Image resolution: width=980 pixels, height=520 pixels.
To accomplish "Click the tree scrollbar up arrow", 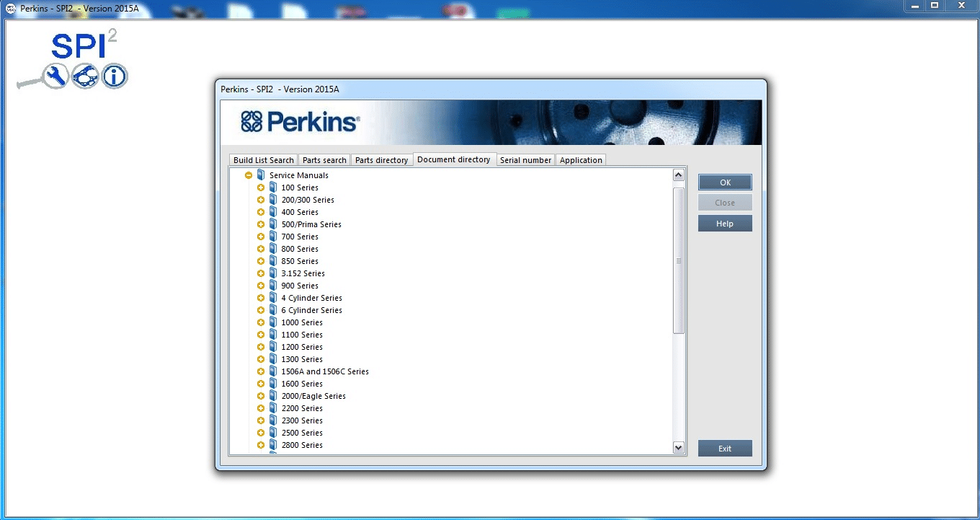I will (x=678, y=175).
